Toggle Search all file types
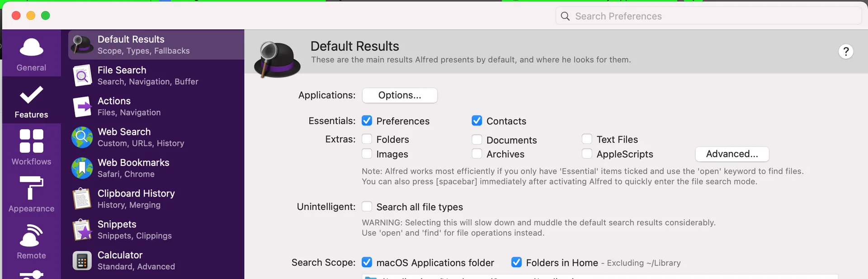The image size is (868, 279). coord(367,207)
